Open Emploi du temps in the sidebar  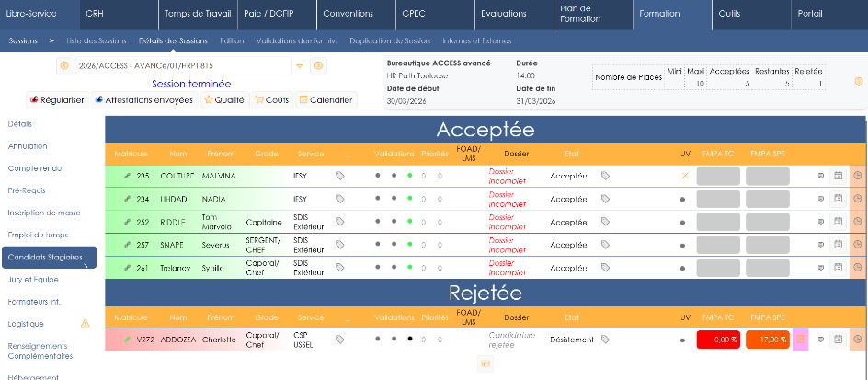click(x=37, y=235)
